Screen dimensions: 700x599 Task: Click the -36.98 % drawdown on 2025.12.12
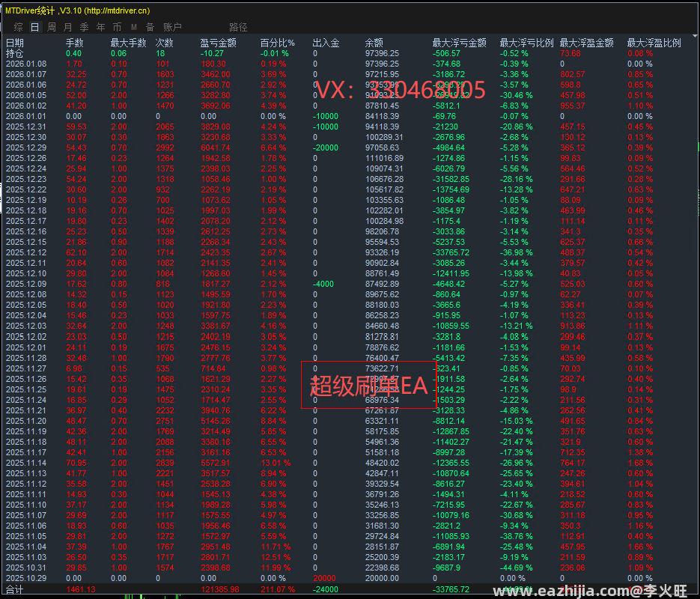pos(516,252)
